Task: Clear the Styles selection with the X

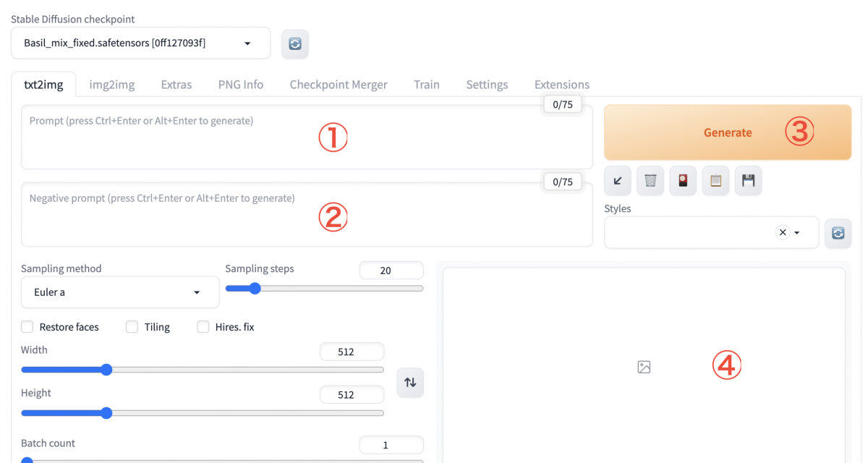Action: [783, 233]
